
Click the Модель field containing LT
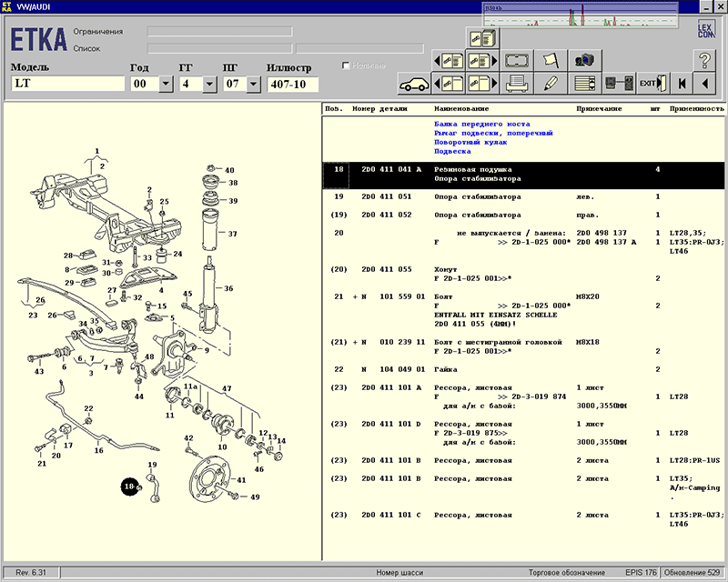67,84
